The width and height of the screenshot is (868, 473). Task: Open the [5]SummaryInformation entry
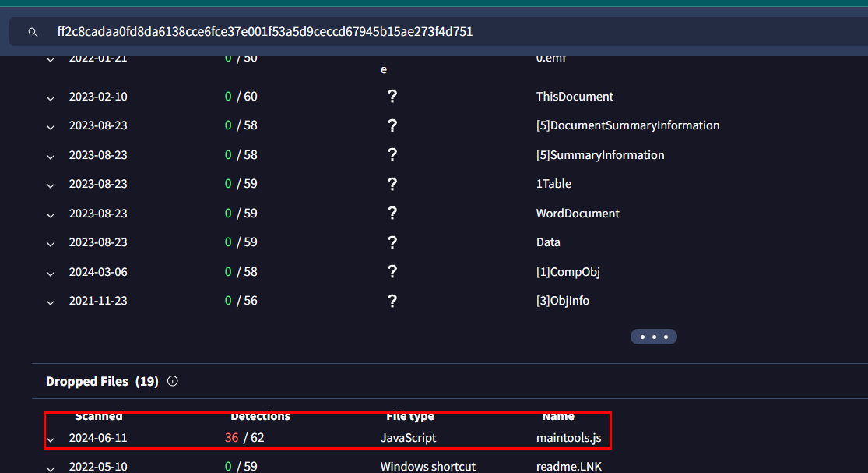(599, 155)
